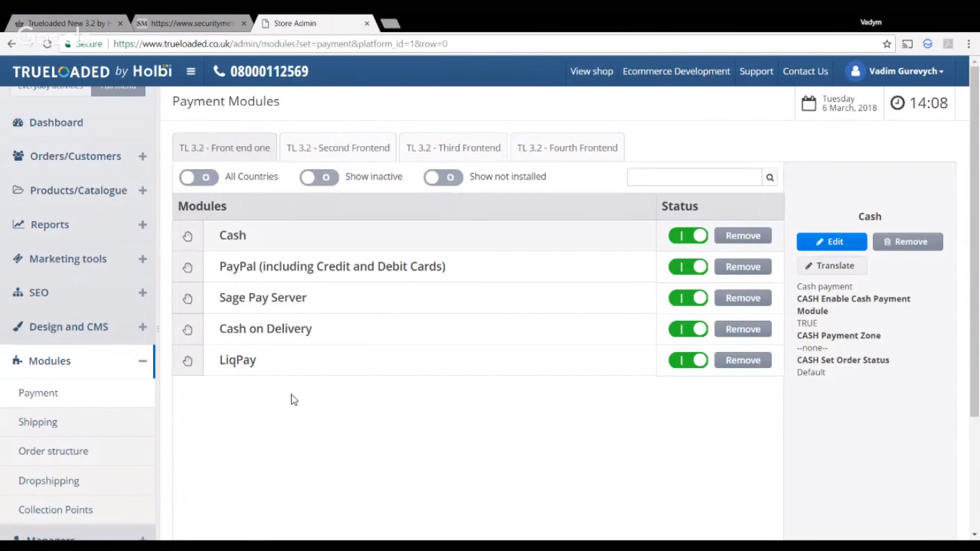Click the user avatar icon
Image resolution: width=980 pixels, height=551 pixels.
[855, 71]
